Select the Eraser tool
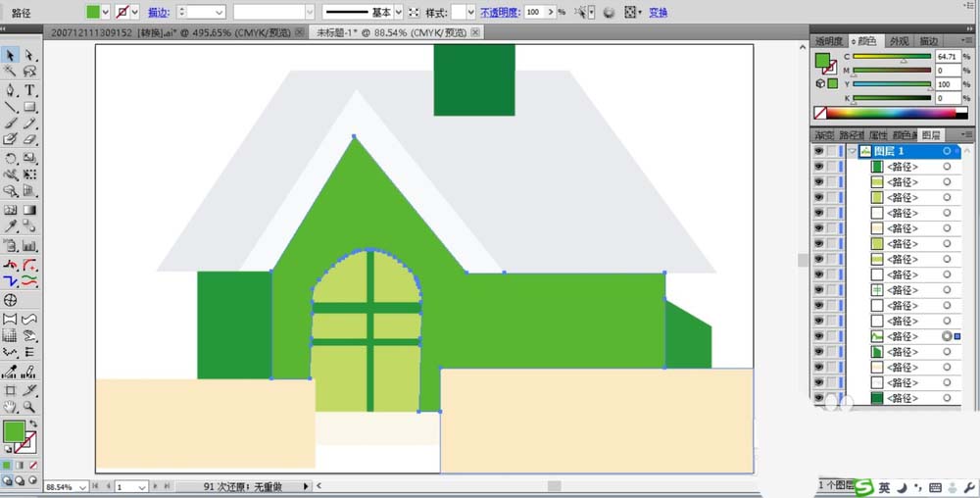This screenshot has height=498, width=980. point(29,139)
